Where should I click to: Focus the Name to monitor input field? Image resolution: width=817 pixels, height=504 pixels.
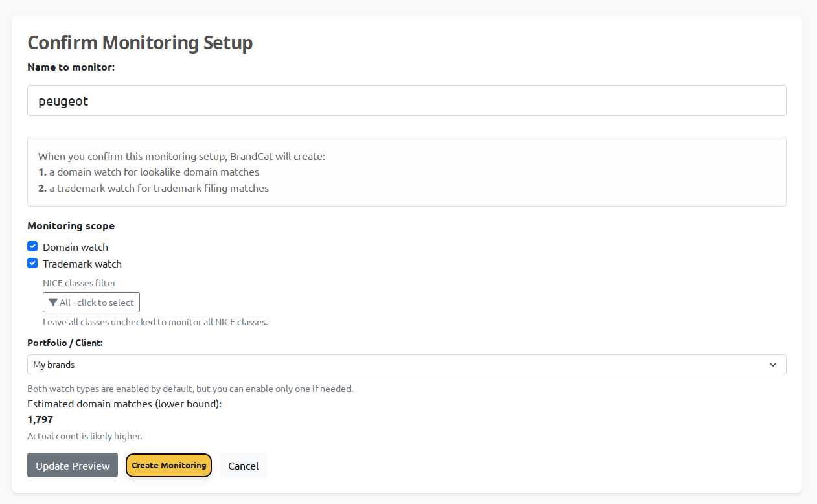407,100
